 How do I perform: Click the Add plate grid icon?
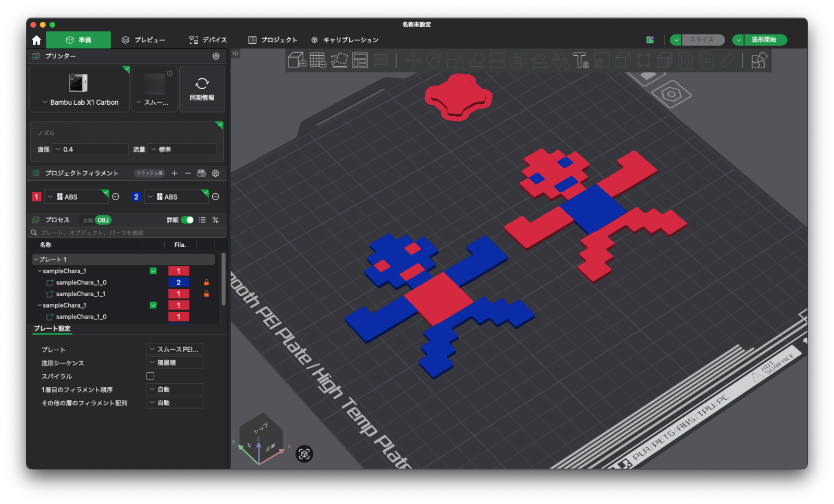(317, 60)
